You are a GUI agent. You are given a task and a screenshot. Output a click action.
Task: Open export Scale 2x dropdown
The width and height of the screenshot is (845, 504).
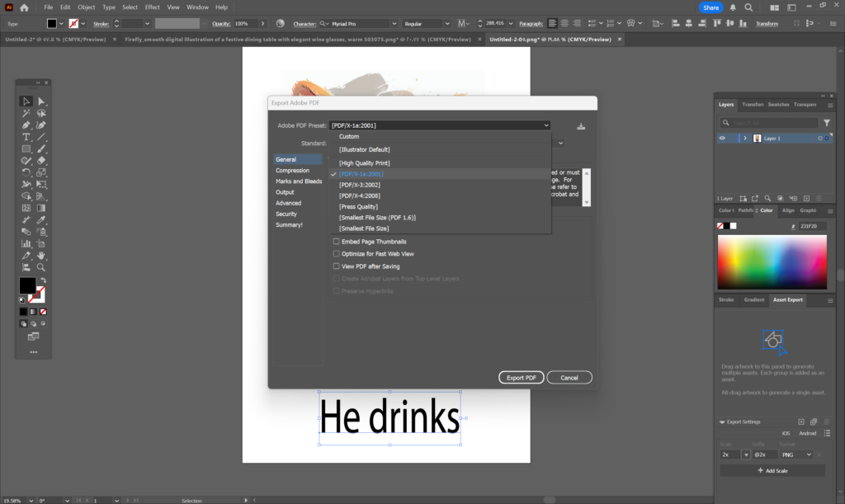(x=746, y=455)
